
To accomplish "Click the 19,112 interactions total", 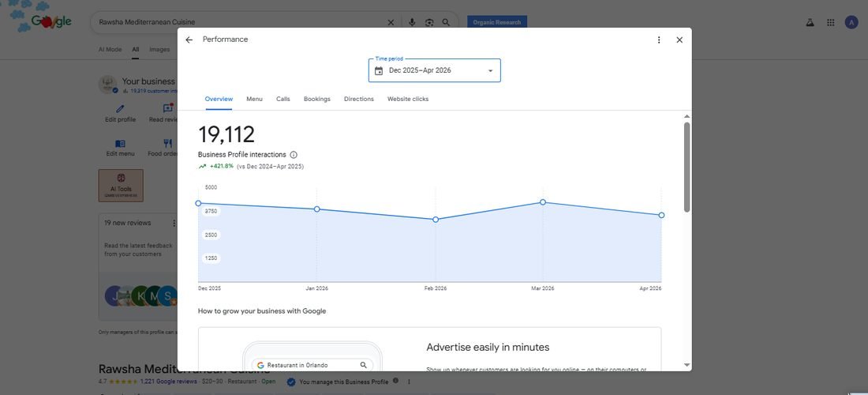I will 226,134.
